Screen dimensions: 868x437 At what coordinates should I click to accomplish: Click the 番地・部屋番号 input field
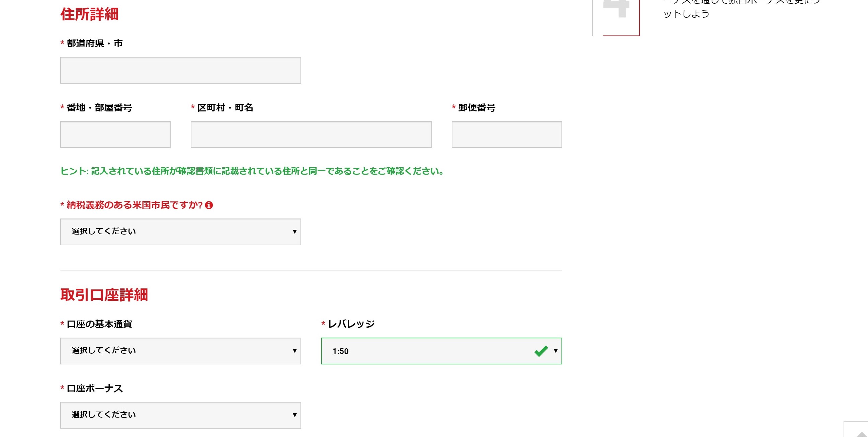tap(115, 135)
